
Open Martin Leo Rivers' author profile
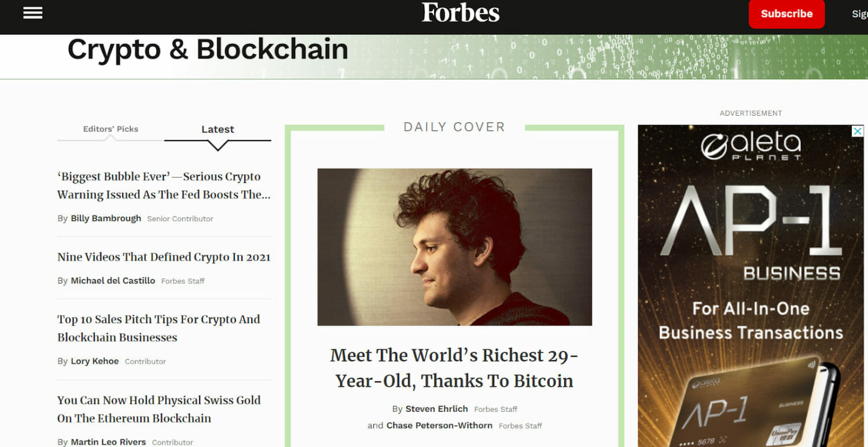(x=108, y=442)
